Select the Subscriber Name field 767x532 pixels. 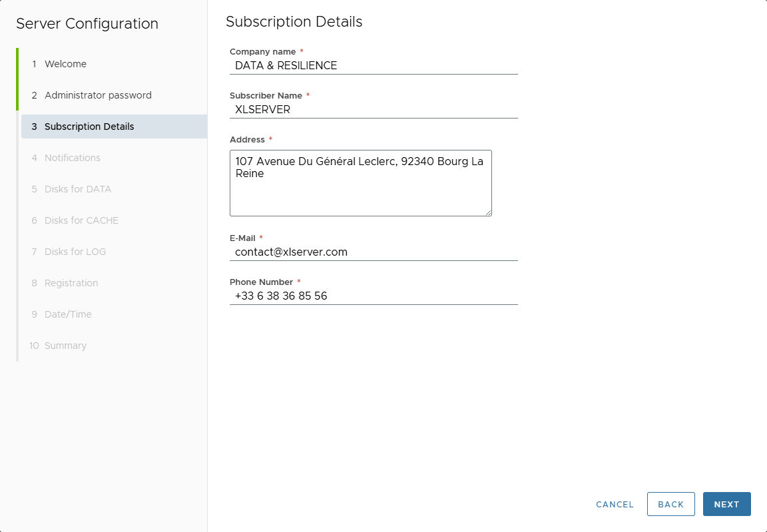coord(373,109)
